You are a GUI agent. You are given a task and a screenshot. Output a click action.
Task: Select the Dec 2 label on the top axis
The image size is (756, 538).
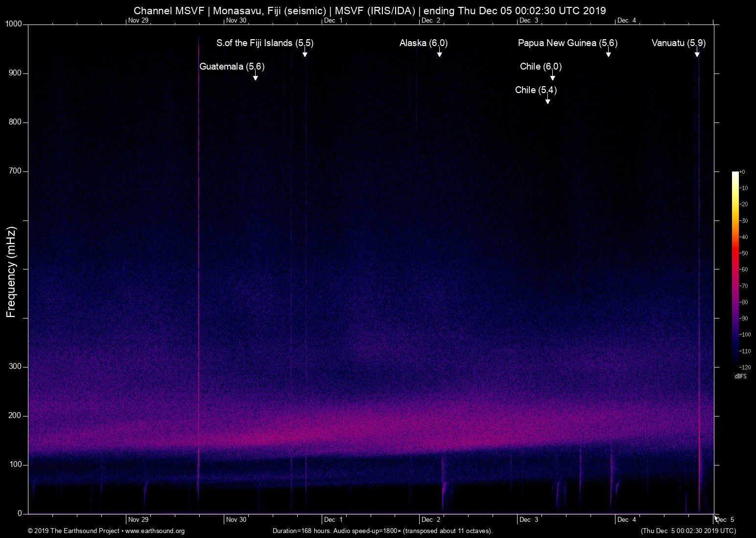coord(431,20)
